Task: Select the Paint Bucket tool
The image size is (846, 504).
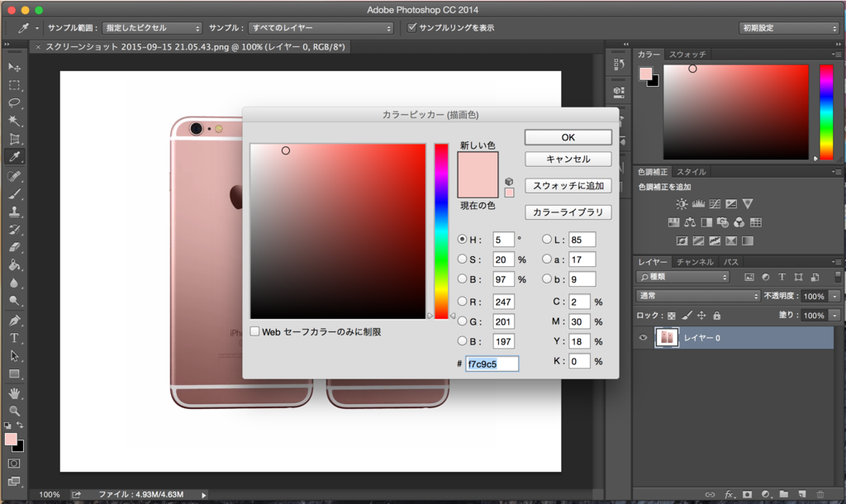Action: 15,265
